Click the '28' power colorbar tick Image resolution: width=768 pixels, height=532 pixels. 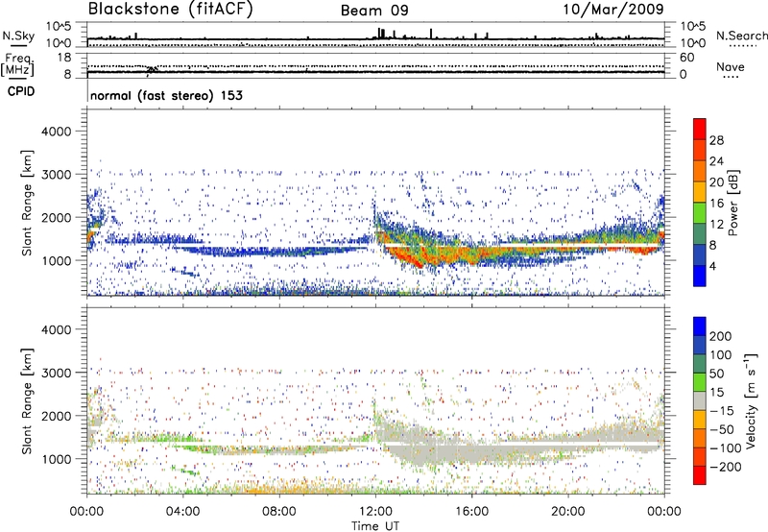click(716, 140)
